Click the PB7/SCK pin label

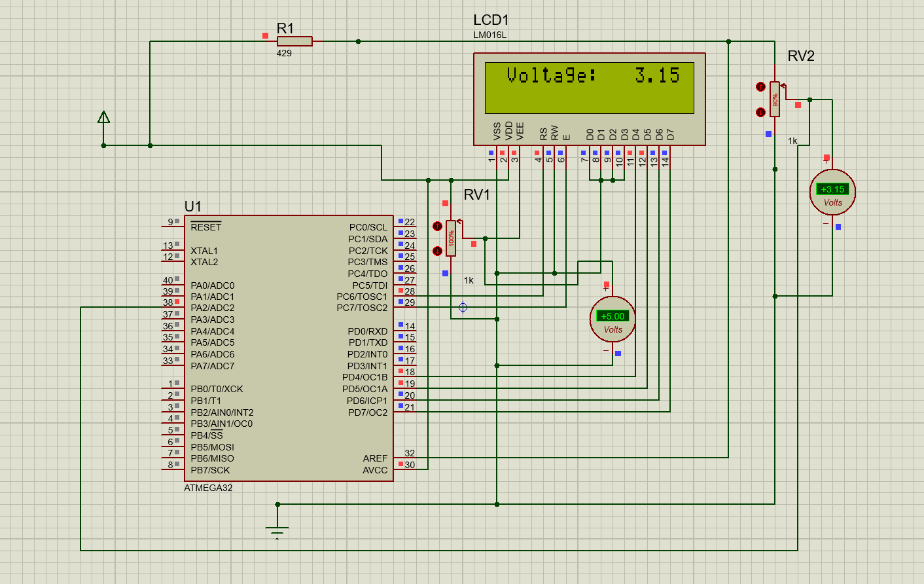pos(210,470)
